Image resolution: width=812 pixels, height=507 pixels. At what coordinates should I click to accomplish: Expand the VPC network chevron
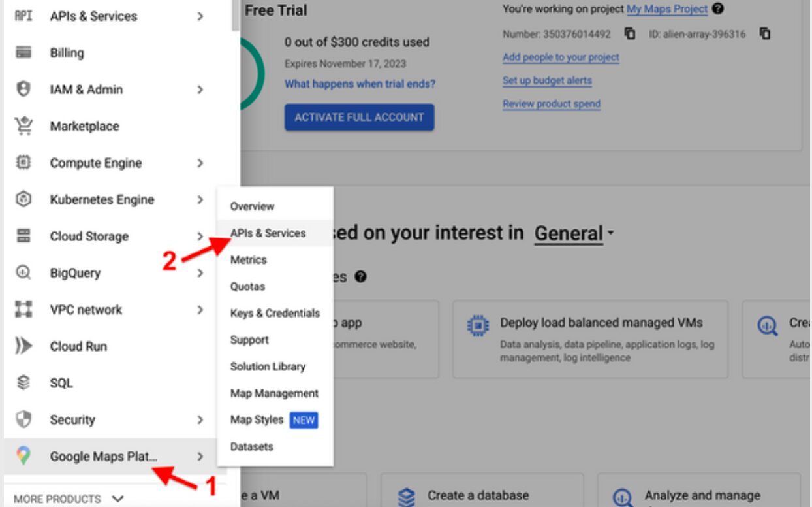coord(200,310)
